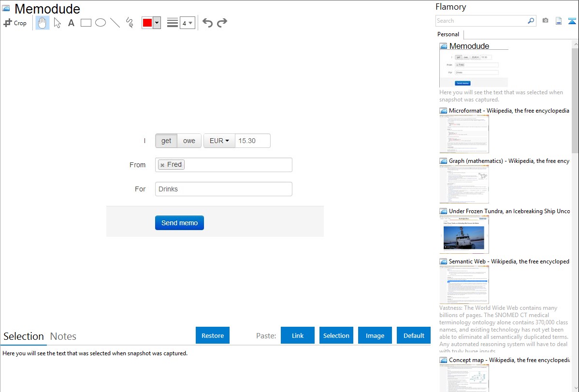This screenshot has width=579, height=392.
Task: Select the Crop tool
Action: tap(15, 23)
